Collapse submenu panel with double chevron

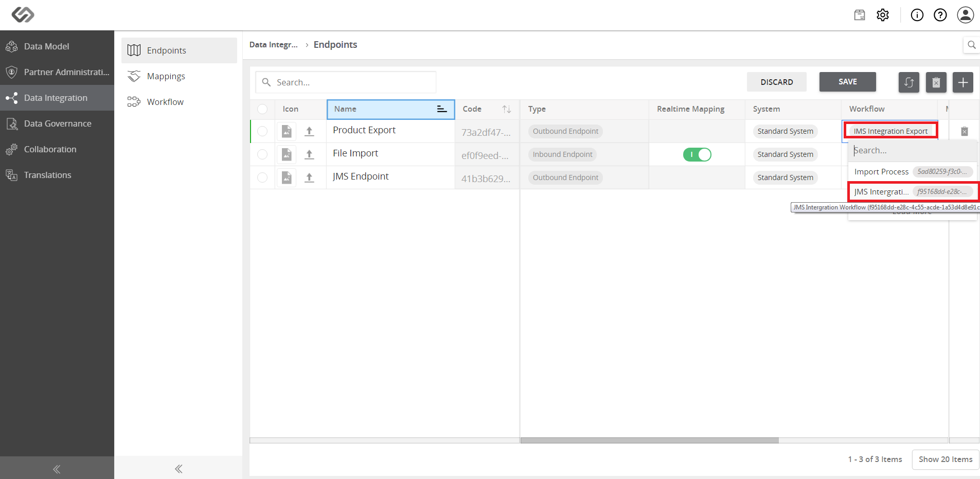coord(179,469)
